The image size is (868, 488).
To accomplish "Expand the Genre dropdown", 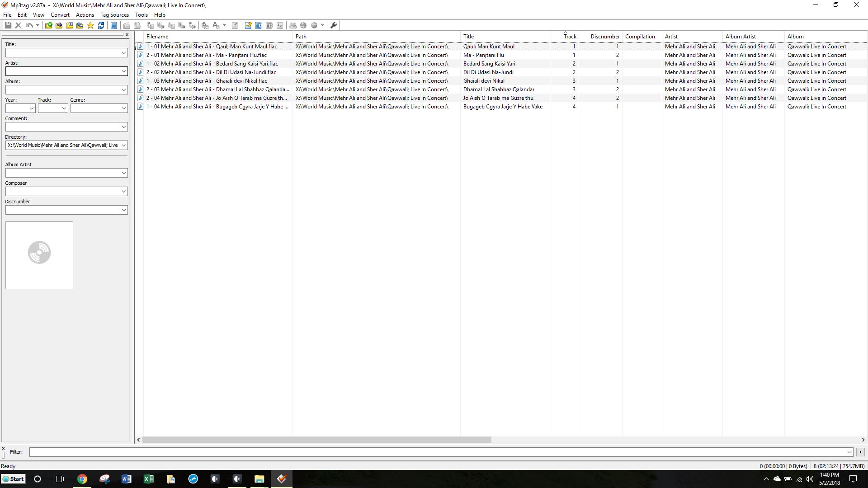I will tap(123, 108).
